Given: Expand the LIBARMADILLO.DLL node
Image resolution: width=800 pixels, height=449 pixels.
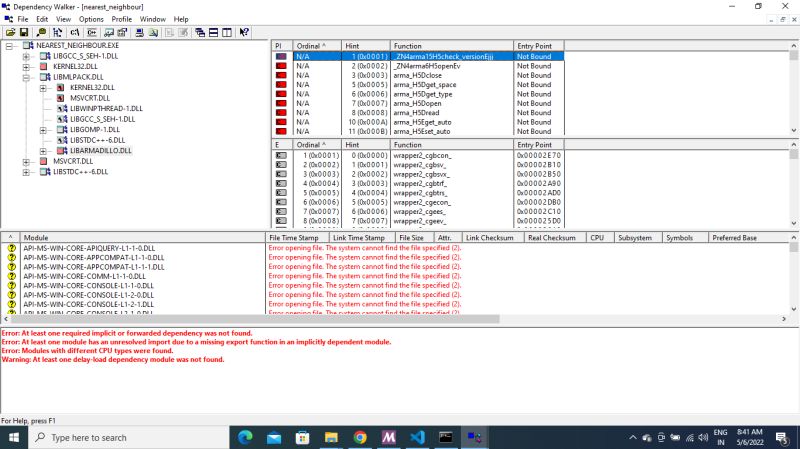Looking at the screenshot, I should tap(43, 151).
